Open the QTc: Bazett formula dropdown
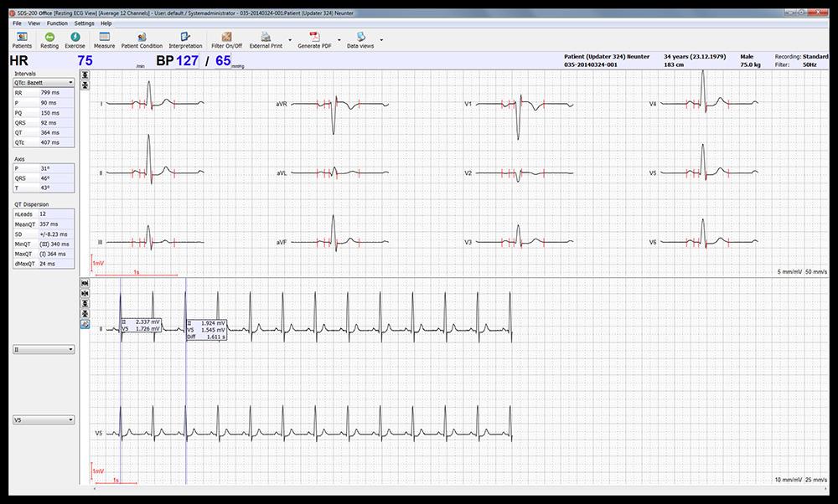 [x=44, y=83]
